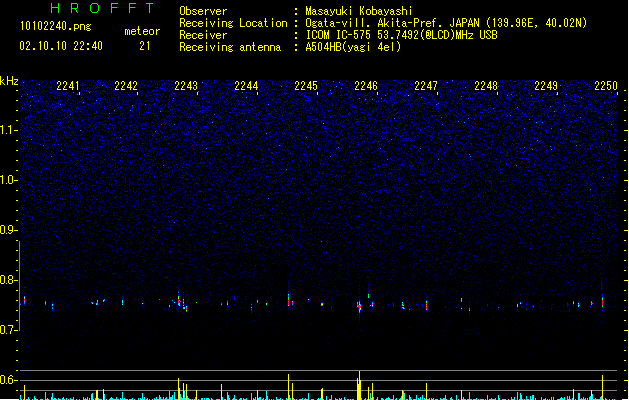Click the strong meteor echo at 2246
The height and width of the screenshot is (400, 629).
pyautogui.click(x=359, y=307)
